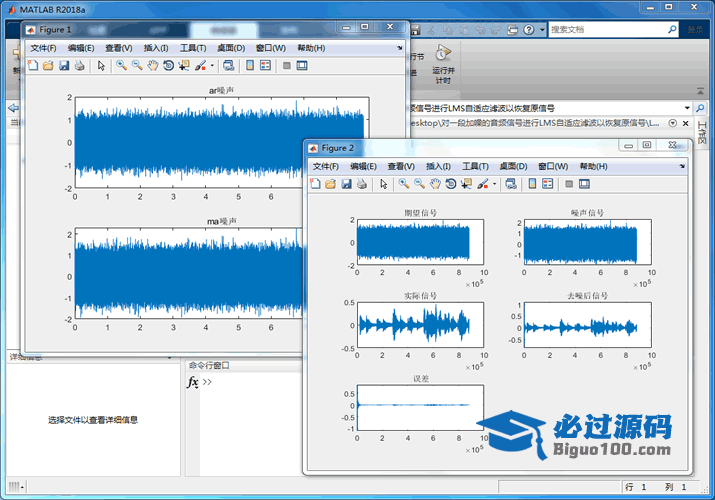Open 插入(I) menu in Figure 2

point(438,166)
